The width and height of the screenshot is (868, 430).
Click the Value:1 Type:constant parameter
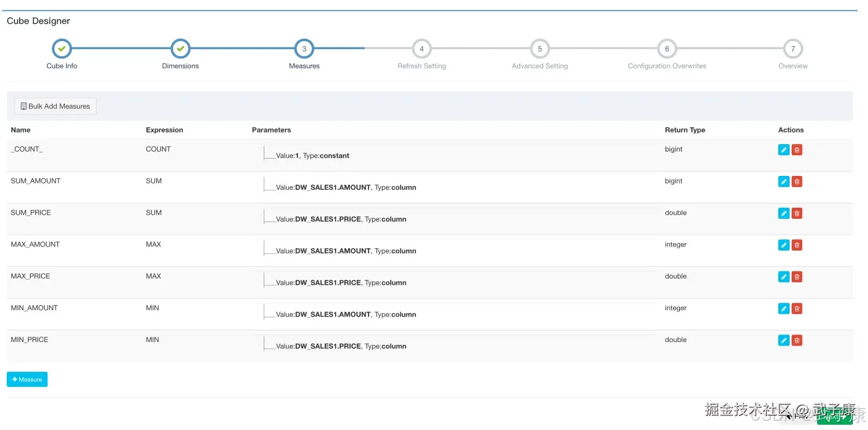coord(312,156)
